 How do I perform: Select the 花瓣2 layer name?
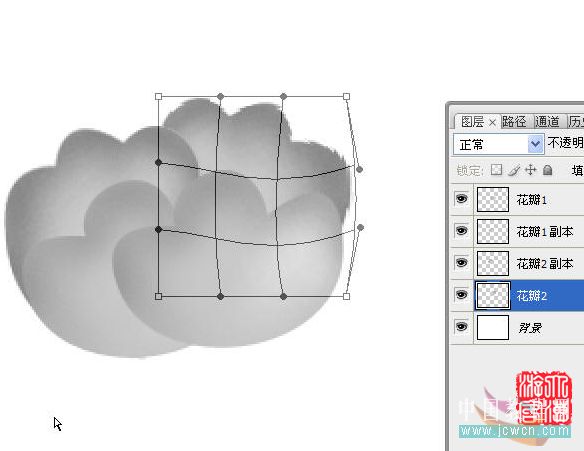tap(531, 296)
